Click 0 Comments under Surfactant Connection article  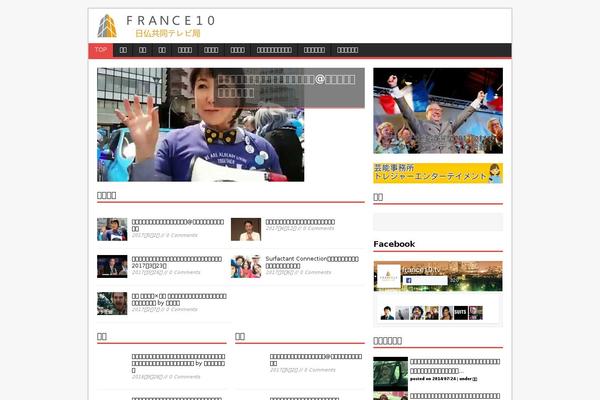pyautogui.click(x=317, y=273)
